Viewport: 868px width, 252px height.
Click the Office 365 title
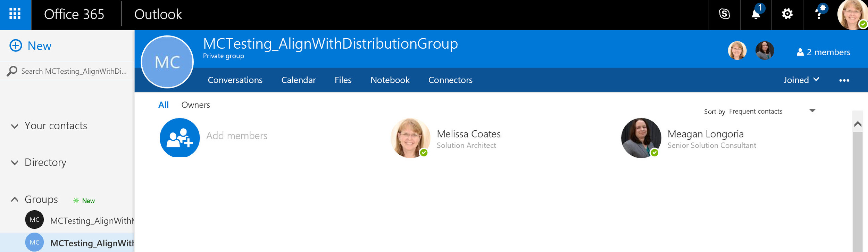tap(74, 14)
